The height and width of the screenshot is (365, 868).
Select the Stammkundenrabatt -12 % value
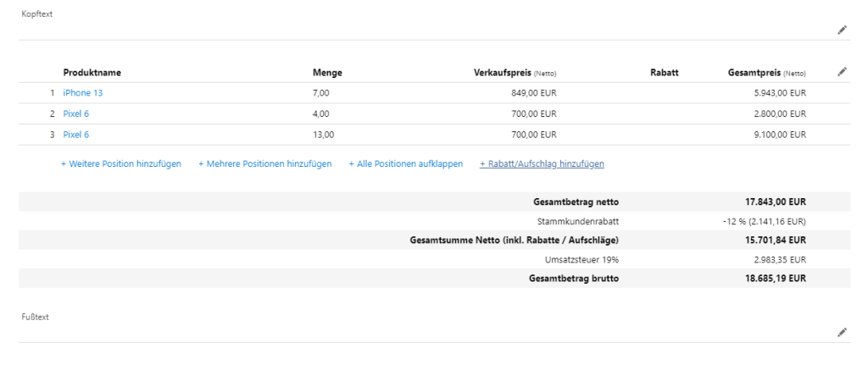coord(759,221)
